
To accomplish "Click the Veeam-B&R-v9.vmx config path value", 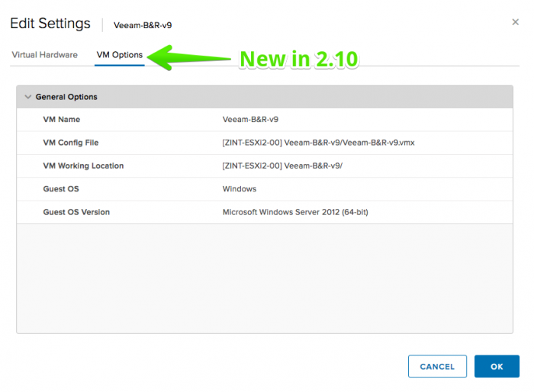I will 318,143.
